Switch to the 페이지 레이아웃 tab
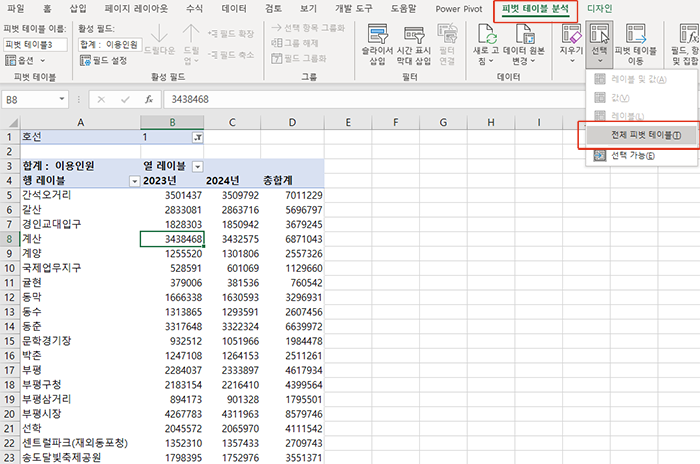Screen dimensions: 700x464 [x=136, y=8]
